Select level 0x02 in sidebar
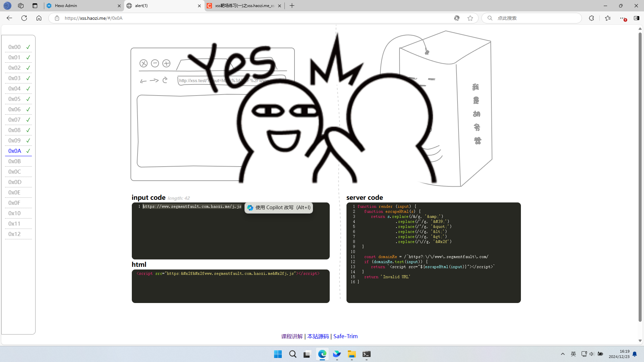This screenshot has width=644, height=362. (18, 68)
